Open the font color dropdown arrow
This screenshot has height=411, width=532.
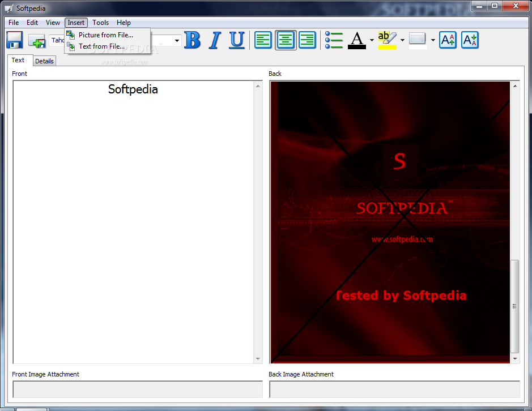tap(372, 40)
